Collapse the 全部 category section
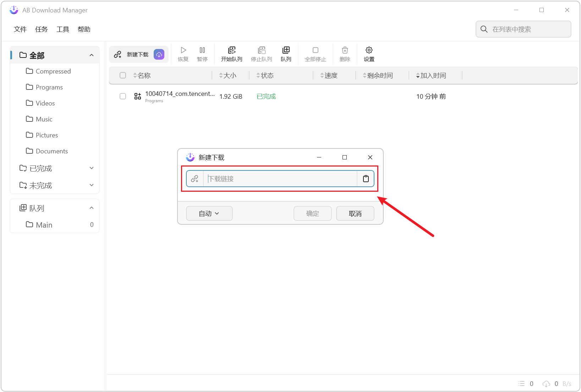 tap(92, 55)
